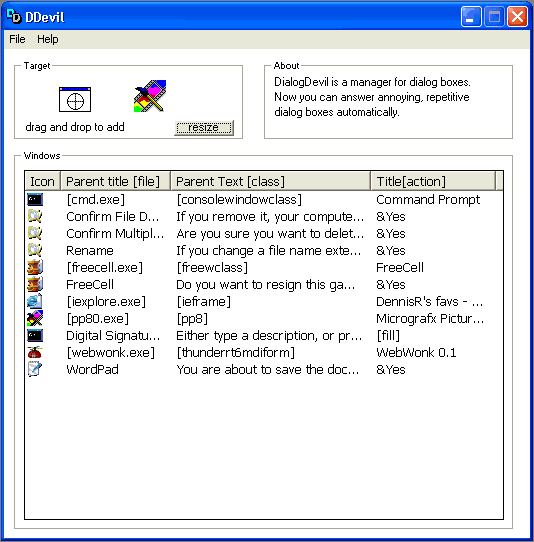This screenshot has width=534, height=542.
Task: Select the Rename dialog row
Action: tap(264, 250)
